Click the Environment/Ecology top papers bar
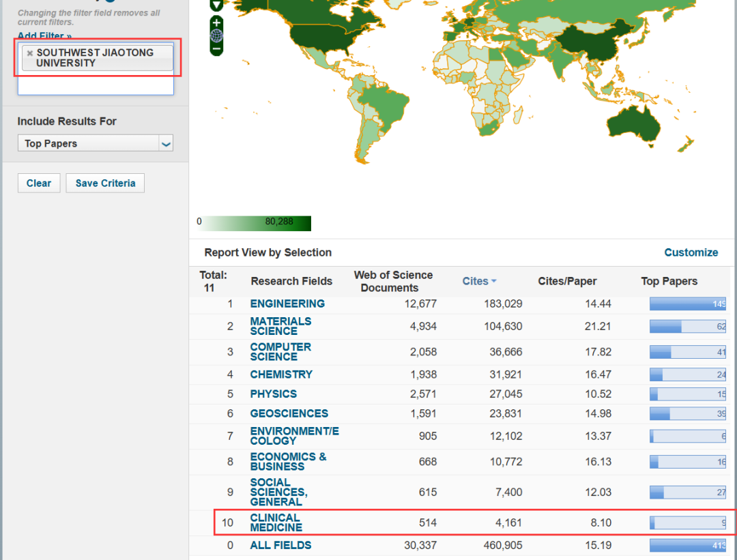737x560 pixels. (x=688, y=436)
